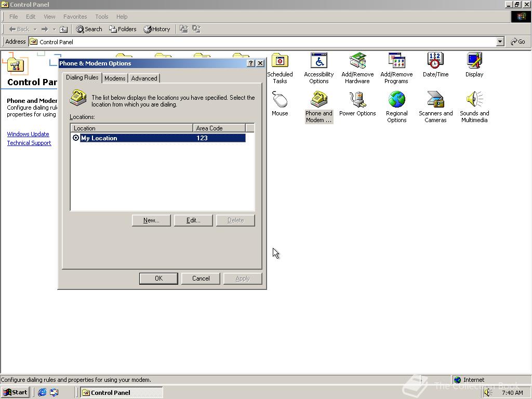Image resolution: width=532 pixels, height=399 pixels.
Task: Open the Back history dropdown arrow
Action: coord(35,29)
